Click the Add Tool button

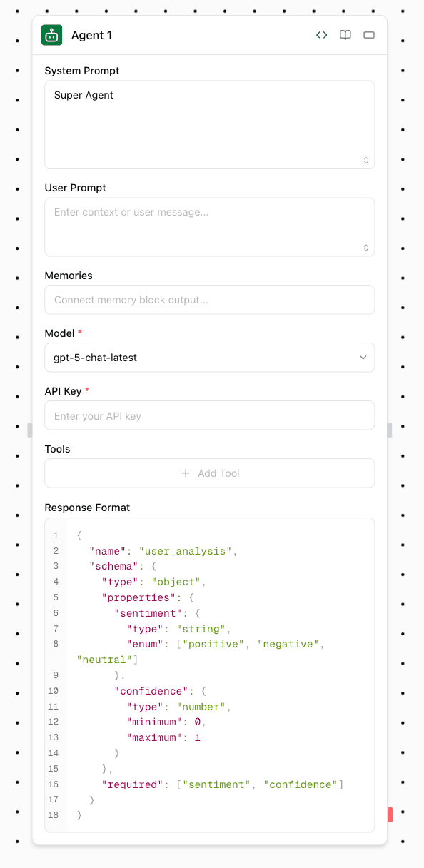pyautogui.click(x=210, y=473)
